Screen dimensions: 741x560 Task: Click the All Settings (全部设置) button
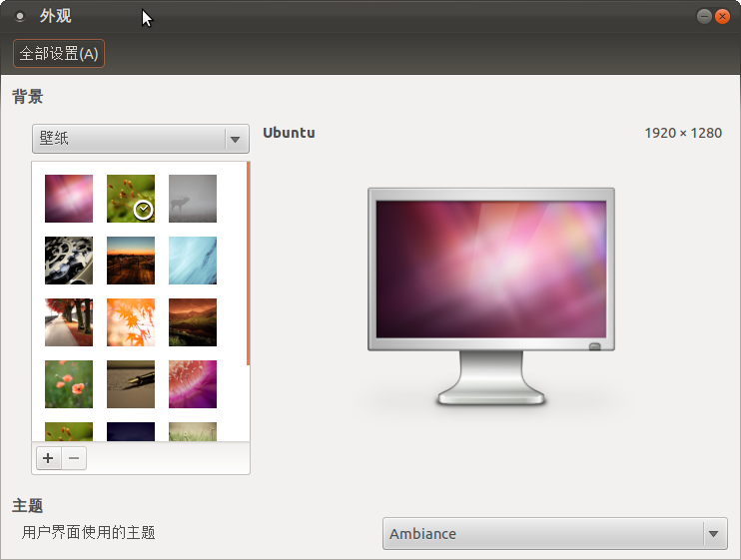[59, 53]
